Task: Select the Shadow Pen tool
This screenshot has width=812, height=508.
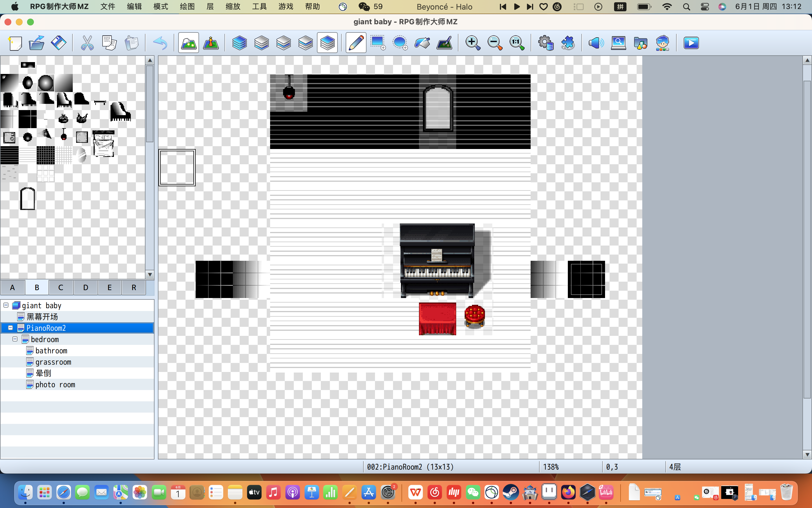Action: [x=444, y=43]
